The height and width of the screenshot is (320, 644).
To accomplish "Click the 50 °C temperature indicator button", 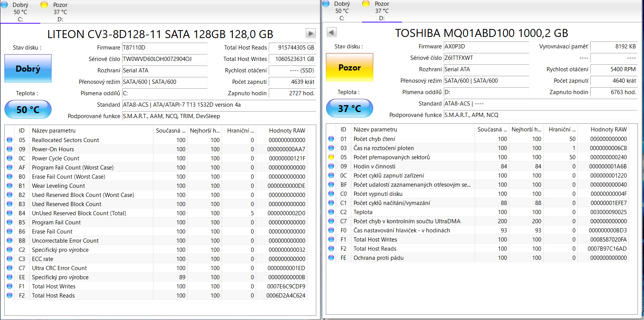I will [x=28, y=110].
